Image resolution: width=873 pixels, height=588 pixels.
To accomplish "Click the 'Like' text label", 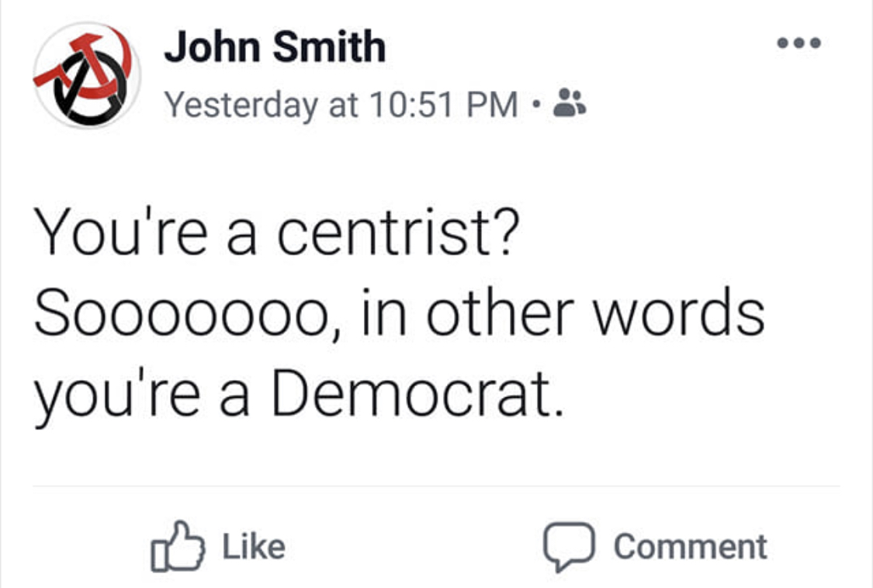I will coord(254,546).
